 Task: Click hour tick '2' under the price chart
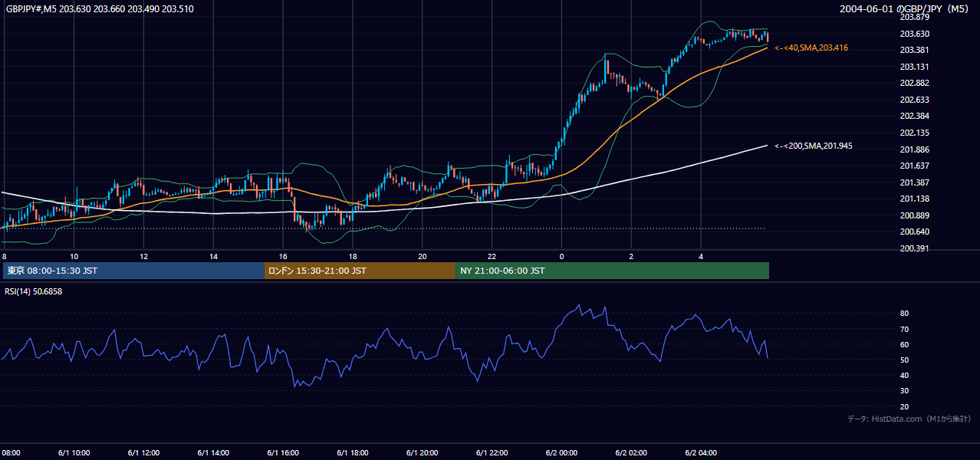click(631, 256)
